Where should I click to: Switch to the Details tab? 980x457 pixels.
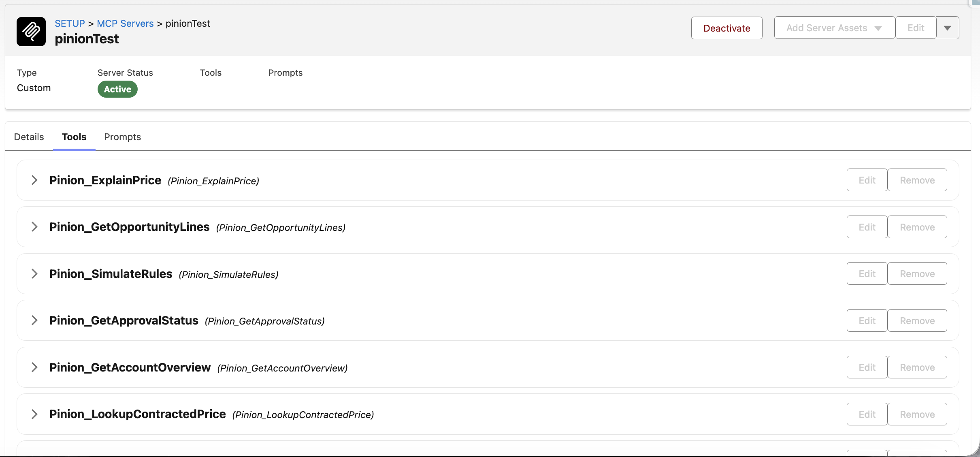29,137
